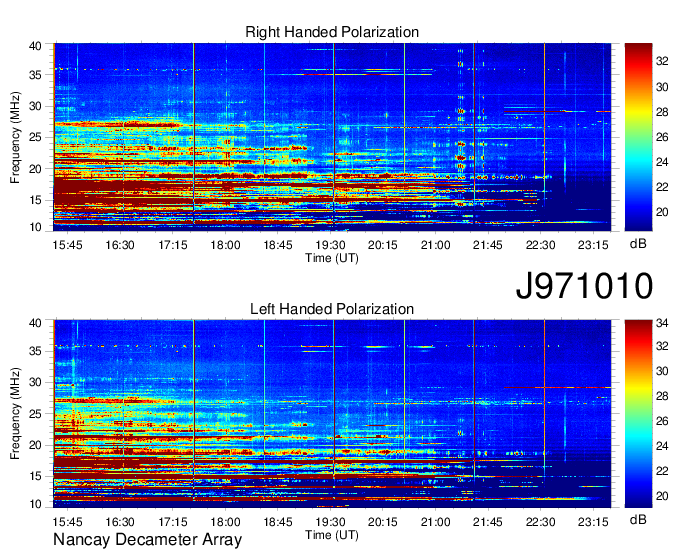Click the "Right Handed Polarization" plot title
The width and height of the screenshot is (680, 552).
pos(332,32)
